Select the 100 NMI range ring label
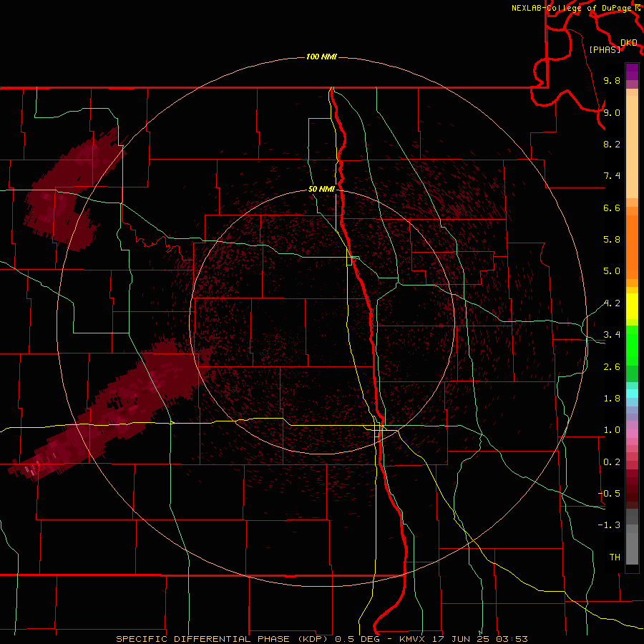Image resolution: width=644 pixels, height=644 pixels. click(x=321, y=57)
